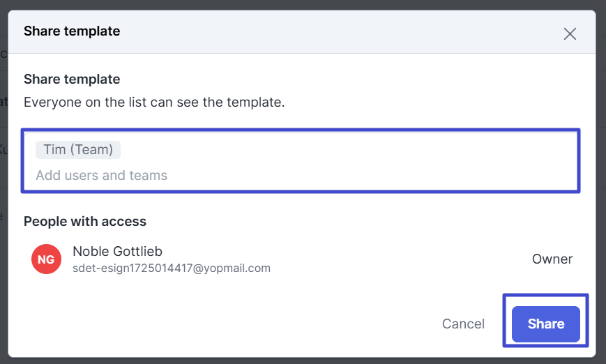Click the People with access heading
The image size is (606, 364).
tap(85, 222)
